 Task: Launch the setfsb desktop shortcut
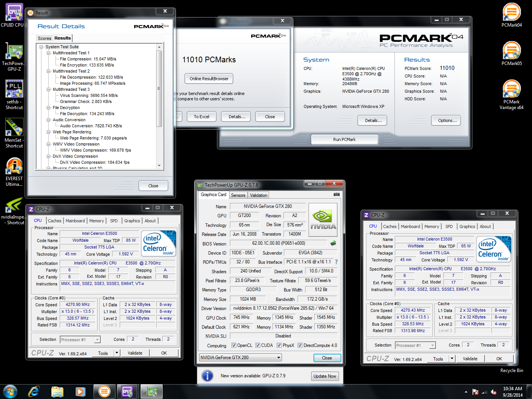[x=14, y=94]
